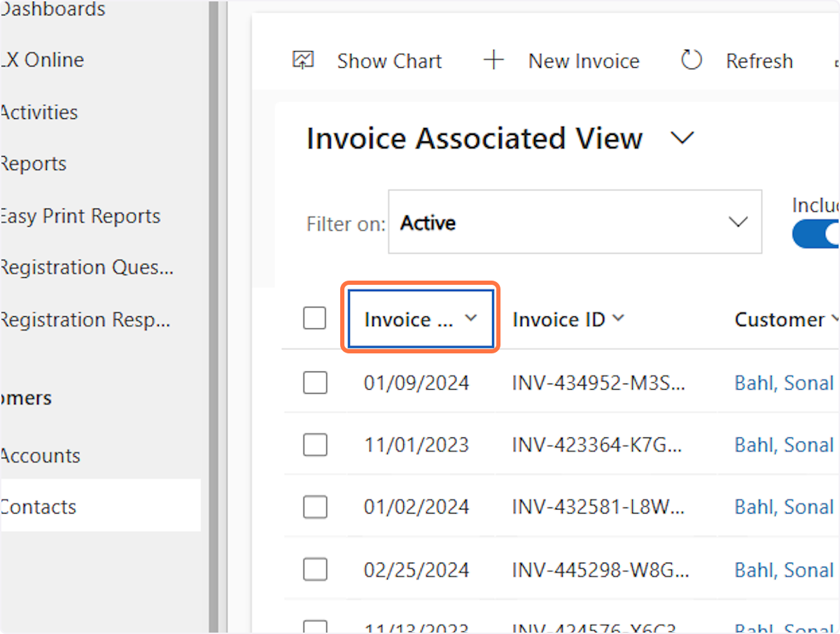Image resolution: width=840 pixels, height=634 pixels.
Task: Select Contacts in the sidebar
Action: 100,505
